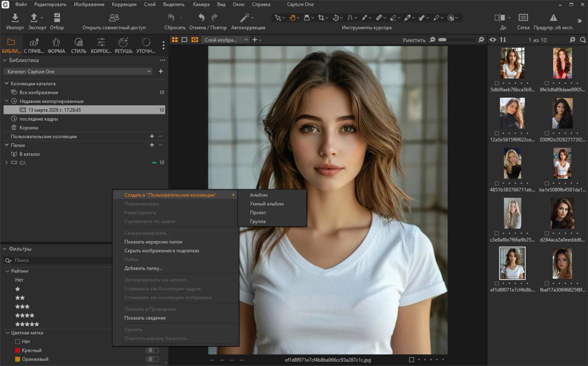Expand the C:\ folder tree node
588x366 pixels.
pos(7,163)
